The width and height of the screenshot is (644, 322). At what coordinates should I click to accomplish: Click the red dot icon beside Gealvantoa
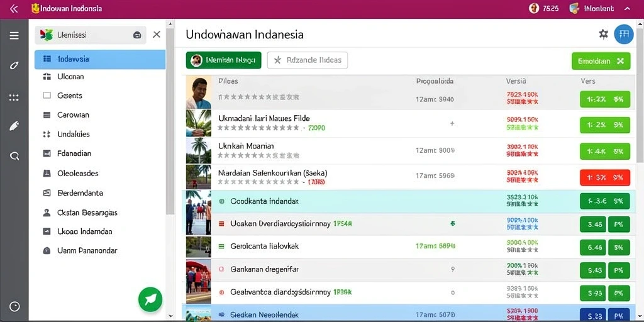point(222,292)
